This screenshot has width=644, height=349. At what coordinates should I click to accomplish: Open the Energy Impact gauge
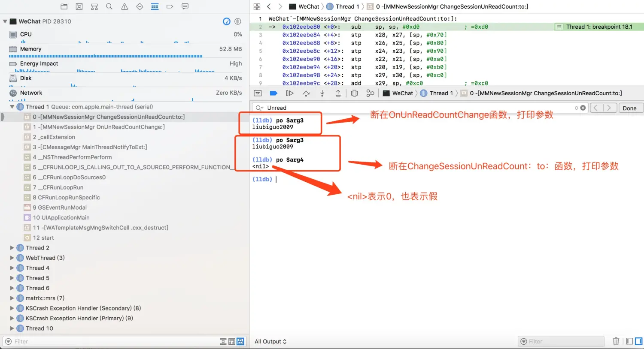(x=125, y=65)
